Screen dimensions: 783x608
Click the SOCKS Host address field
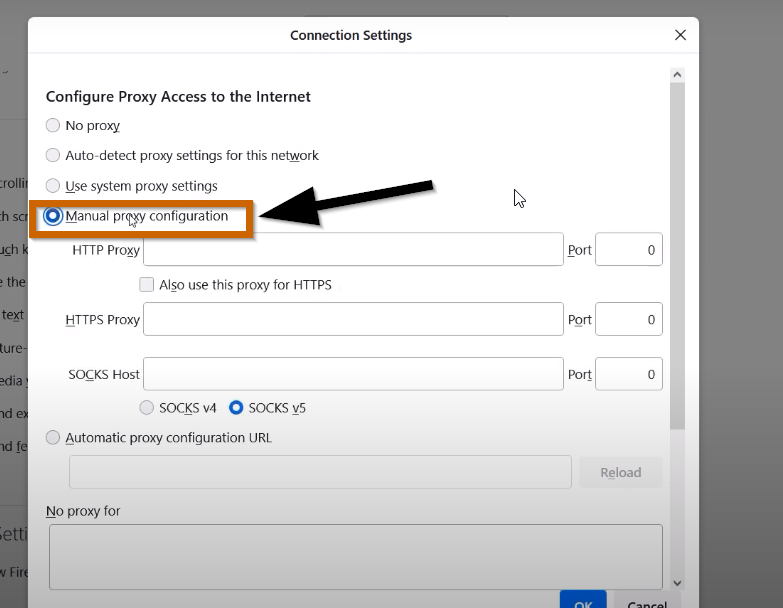(354, 374)
